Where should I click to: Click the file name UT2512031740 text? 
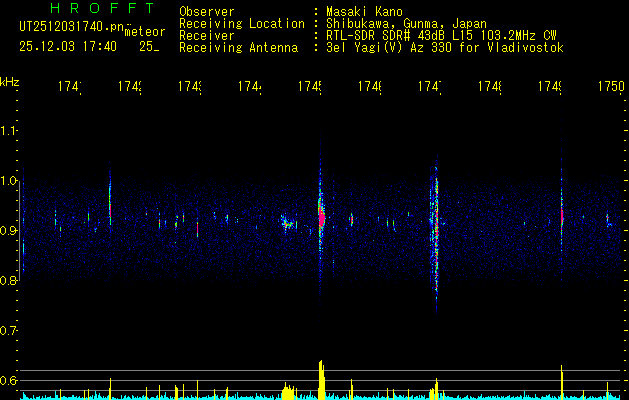(71, 27)
